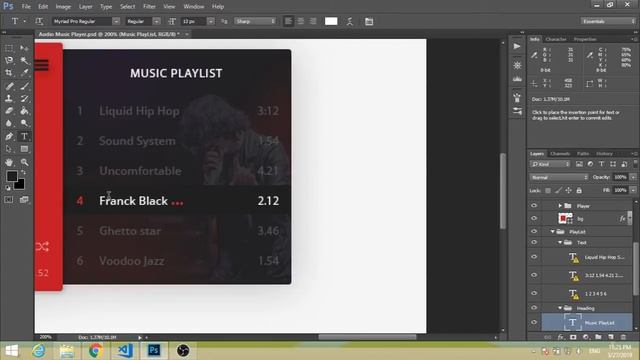This screenshot has height=360, width=640.
Task: Add a layer mask at panel bottom
Action: pos(573,337)
